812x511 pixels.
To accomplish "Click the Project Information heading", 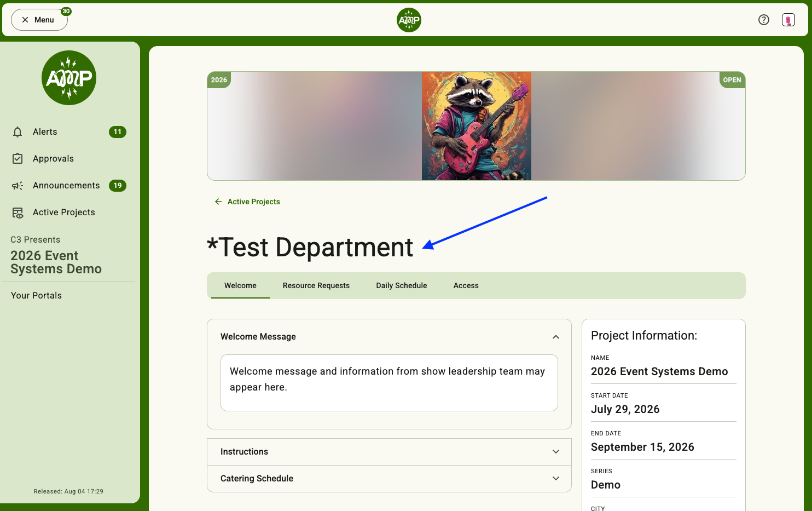I will [x=644, y=336].
